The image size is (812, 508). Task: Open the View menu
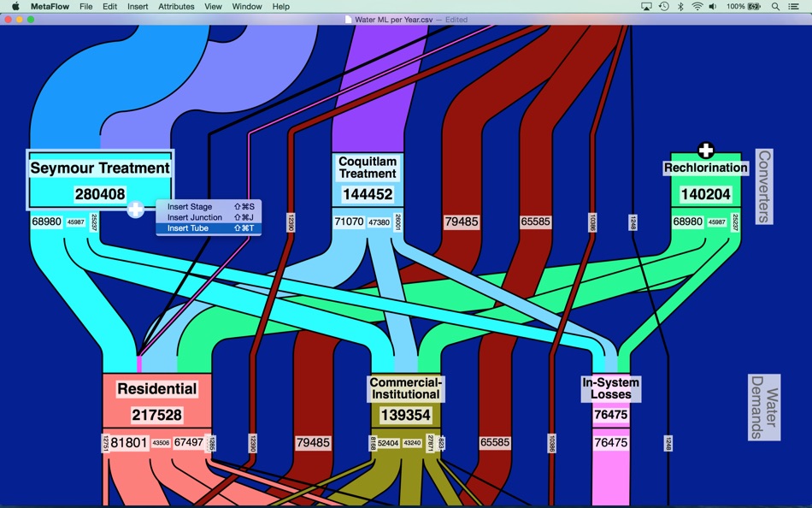[213, 6]
